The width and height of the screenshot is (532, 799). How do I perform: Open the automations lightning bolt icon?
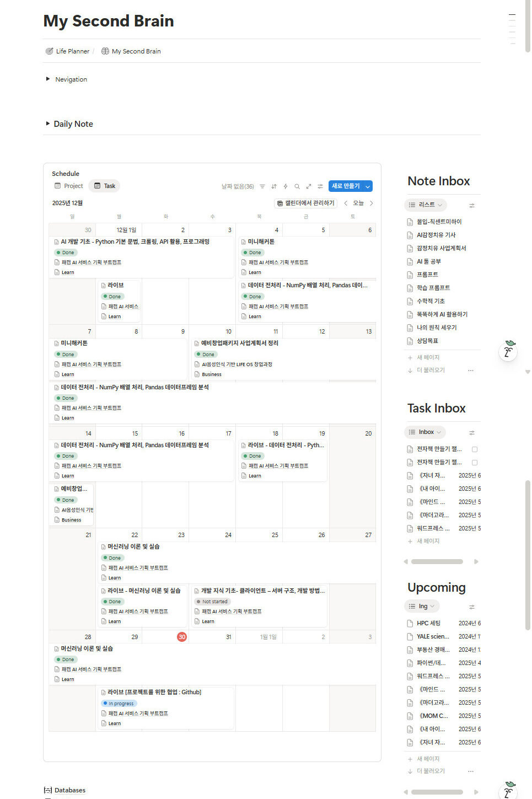pos(286,186)
